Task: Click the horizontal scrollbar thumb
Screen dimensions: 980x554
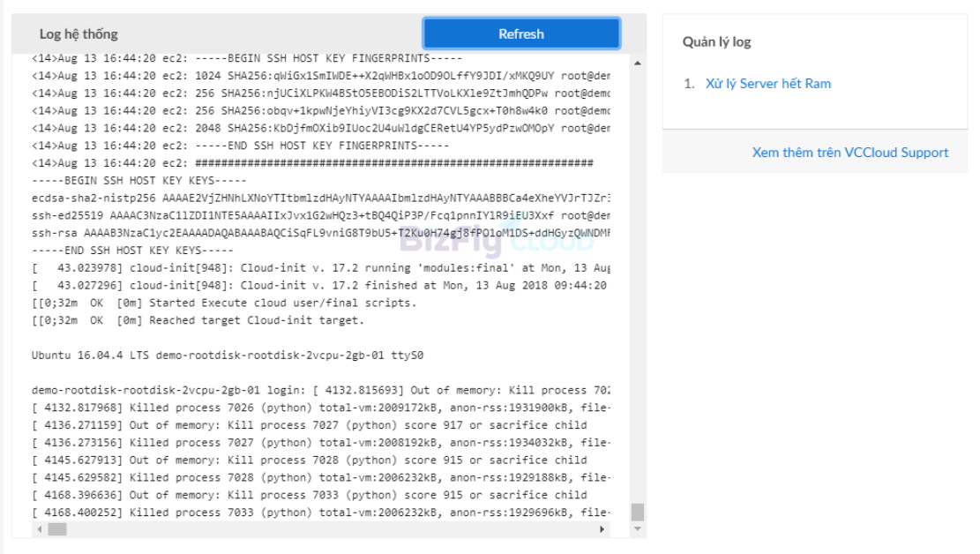Action: pyautogui.click(x=57, y=529)
